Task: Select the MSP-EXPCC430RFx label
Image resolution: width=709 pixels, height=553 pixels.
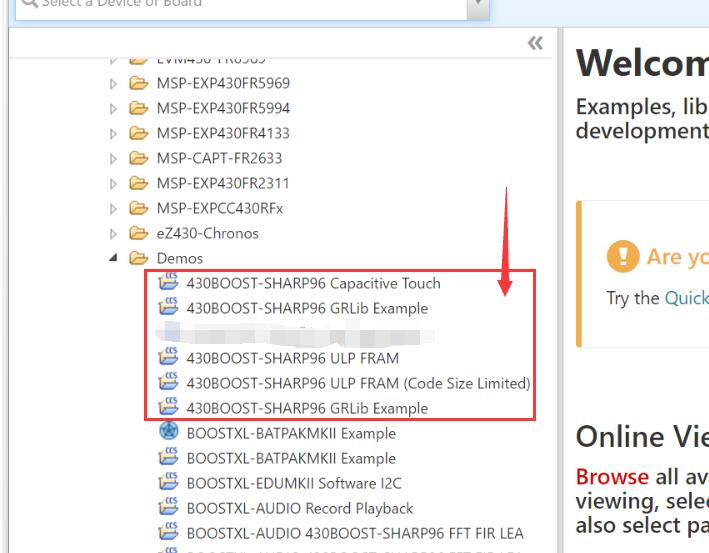Action: [x=220, y=208]
